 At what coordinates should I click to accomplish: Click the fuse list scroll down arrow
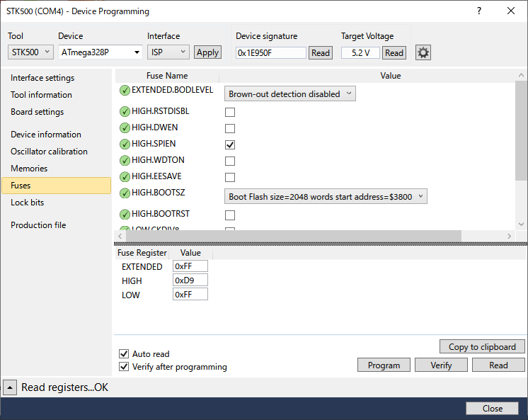click(521, 224)
